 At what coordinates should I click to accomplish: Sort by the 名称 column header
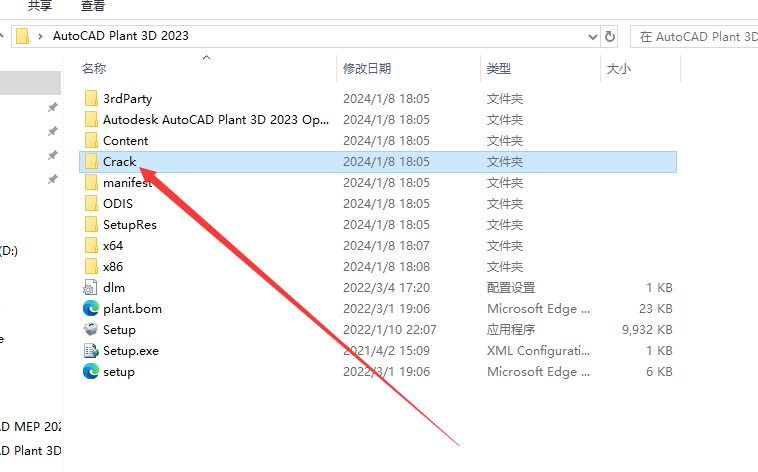94,69
